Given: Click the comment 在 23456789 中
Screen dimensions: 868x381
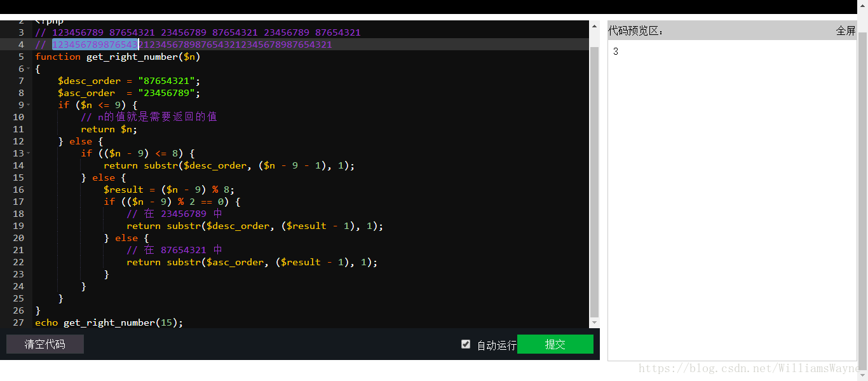Looking at the screenshot, I should coord(175,214).
